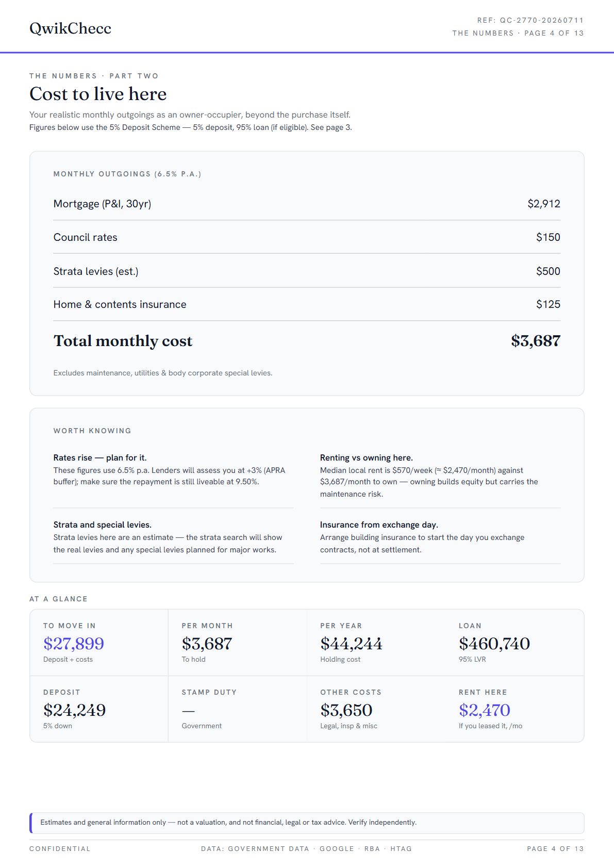Select the RENT HERE value $2,470
This screenshot has height=868, width=614.
(x=485, y=710)
